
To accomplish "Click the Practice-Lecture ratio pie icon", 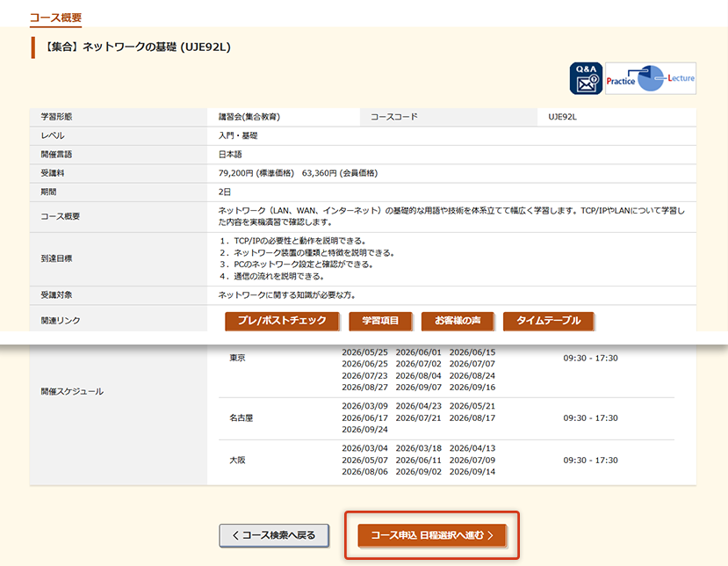I will (x=651, y=78).
